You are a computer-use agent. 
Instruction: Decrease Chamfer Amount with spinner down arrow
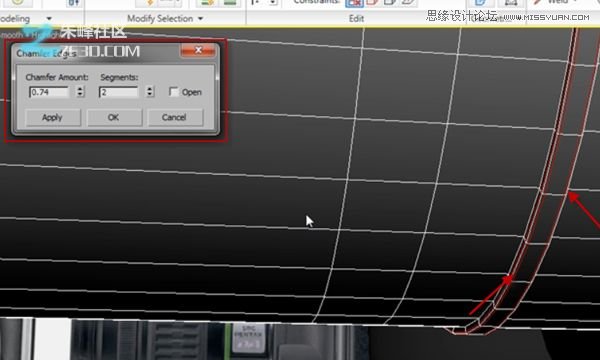(x=80, y=95)
